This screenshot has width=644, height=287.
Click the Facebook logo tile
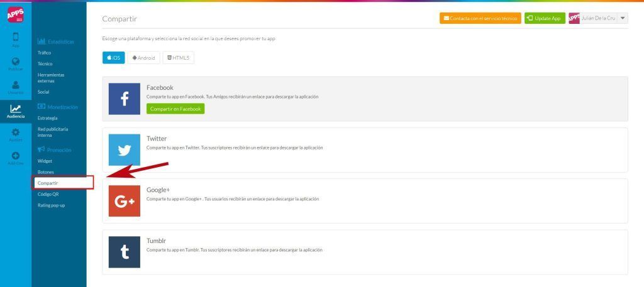coord(125,99)
